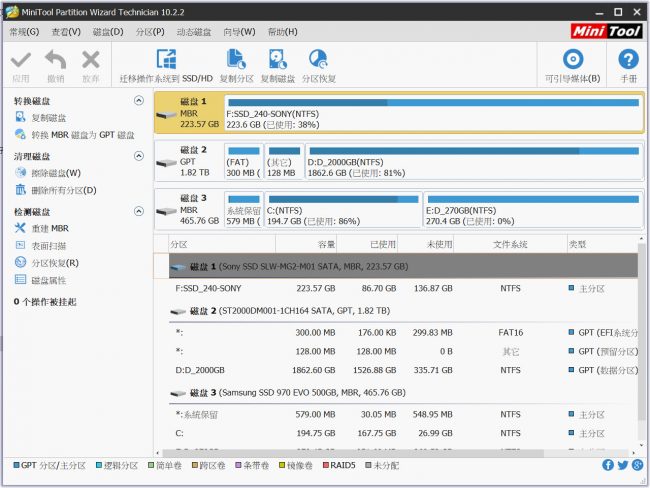Open the 向导(W) menu
Viewport: 650px width, 488px height.
tap(238, 31)
